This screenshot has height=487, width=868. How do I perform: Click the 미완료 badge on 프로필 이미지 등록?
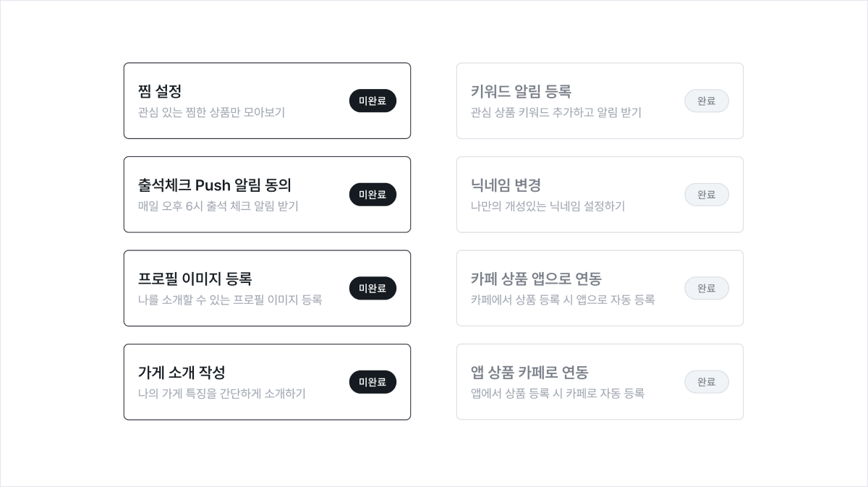pos(373,288)
